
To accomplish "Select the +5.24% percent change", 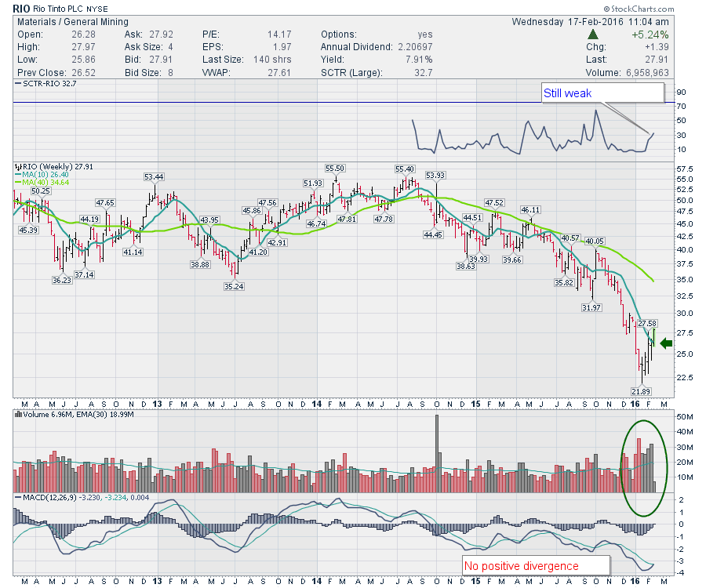I will pos(650,34).
